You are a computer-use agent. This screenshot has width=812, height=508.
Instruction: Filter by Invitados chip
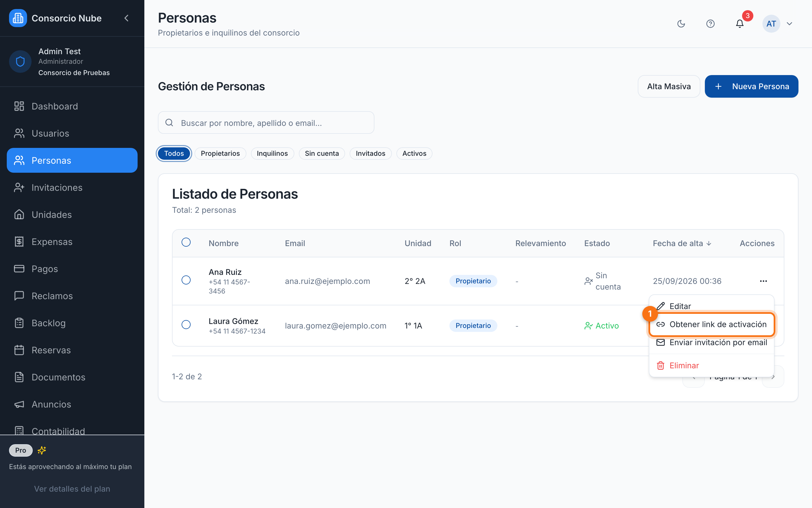pos(370,154)
